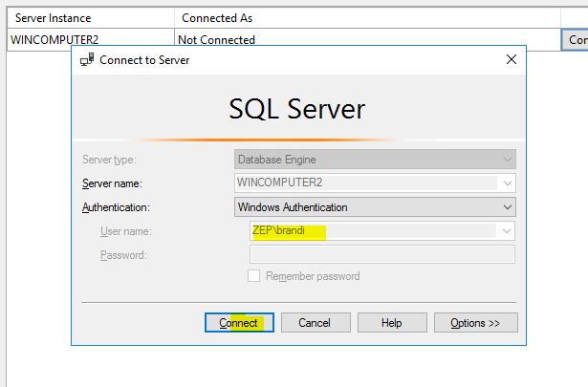This screenshot has width=588, height=387.
Task: Click the Connect to Server dialog icon
Action: [88, 60]
